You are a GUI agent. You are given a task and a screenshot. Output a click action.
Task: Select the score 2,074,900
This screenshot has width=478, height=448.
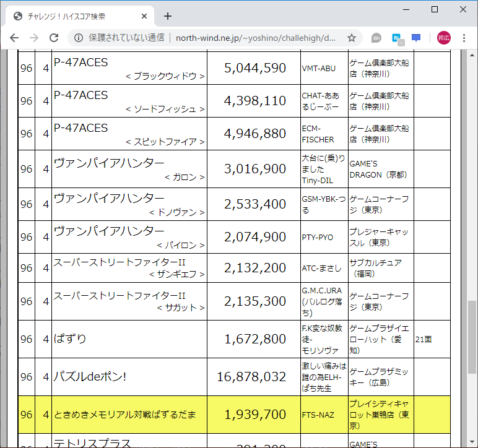pos(255,237)
